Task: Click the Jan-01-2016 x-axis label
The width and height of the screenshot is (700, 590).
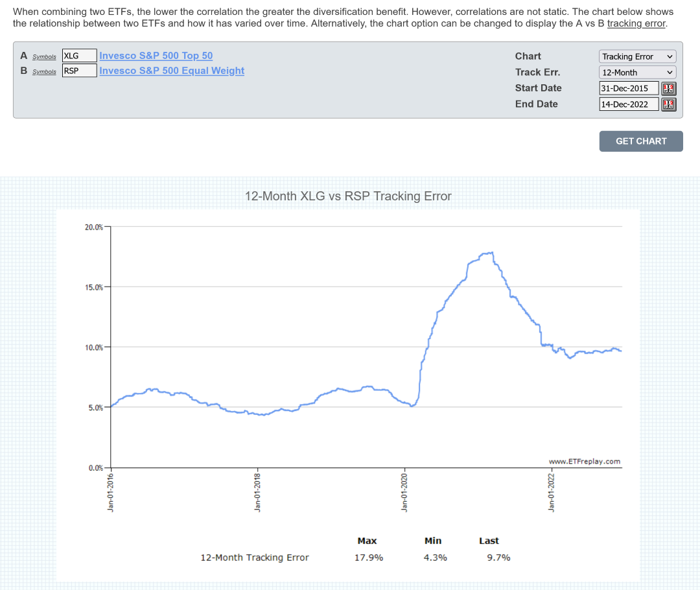Action: coord(111,493)
